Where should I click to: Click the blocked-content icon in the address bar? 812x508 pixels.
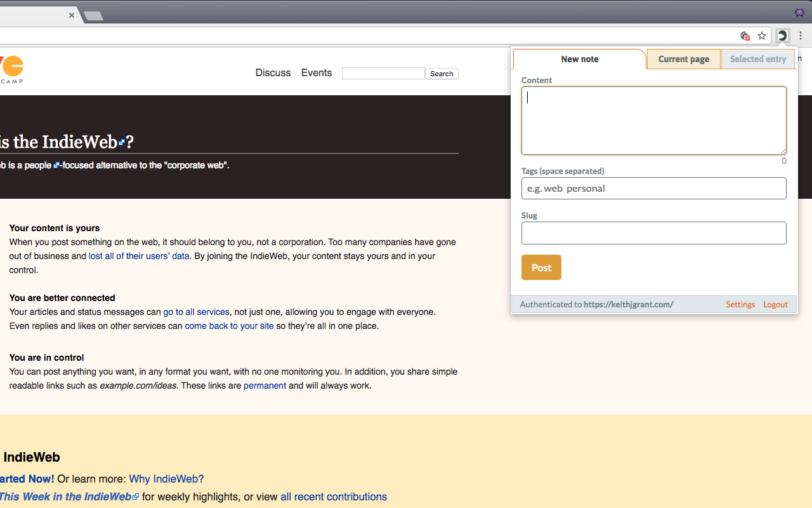tap(745, 36)
